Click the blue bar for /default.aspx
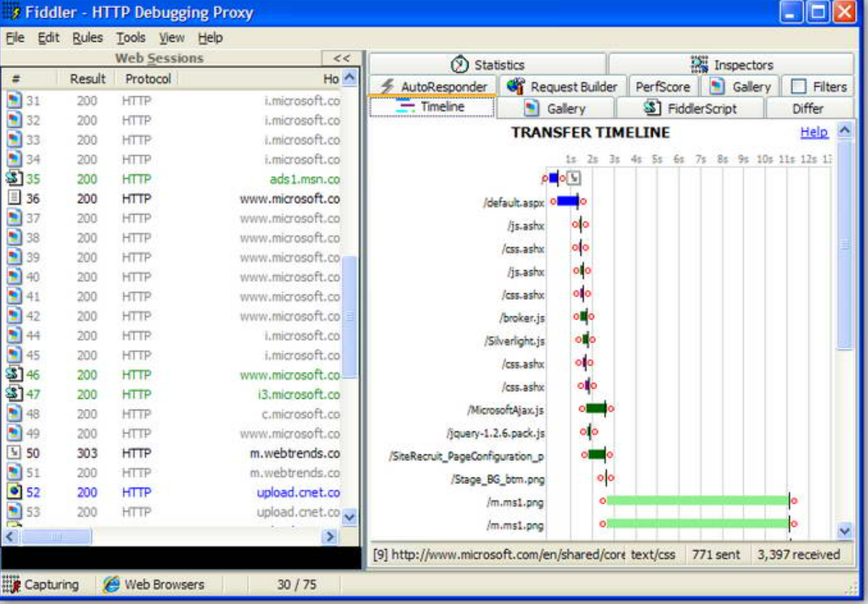This screenshot has height=604, width=868. (568, 202)
